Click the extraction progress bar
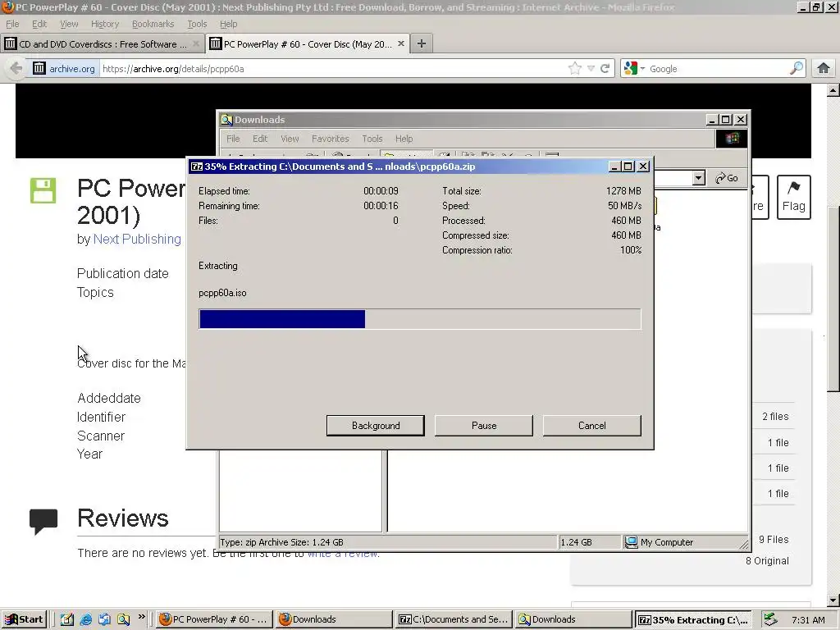 [x=419, y=319]
